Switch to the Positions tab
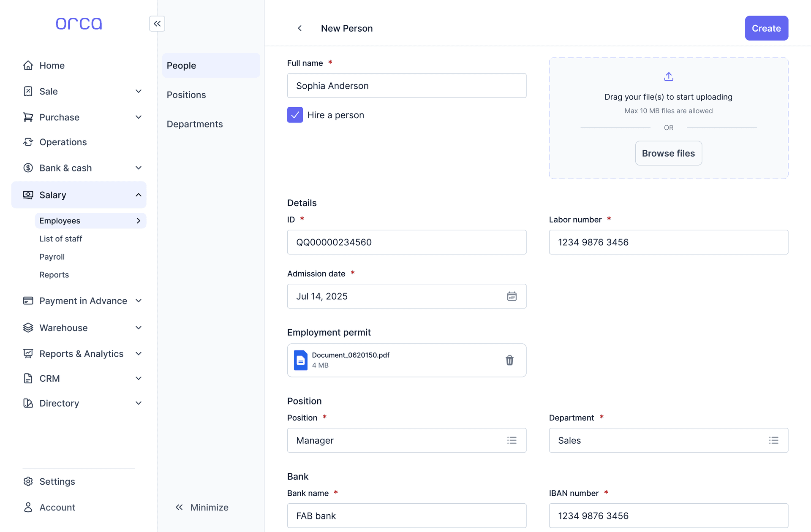811x532 pixels. (186, 95)
